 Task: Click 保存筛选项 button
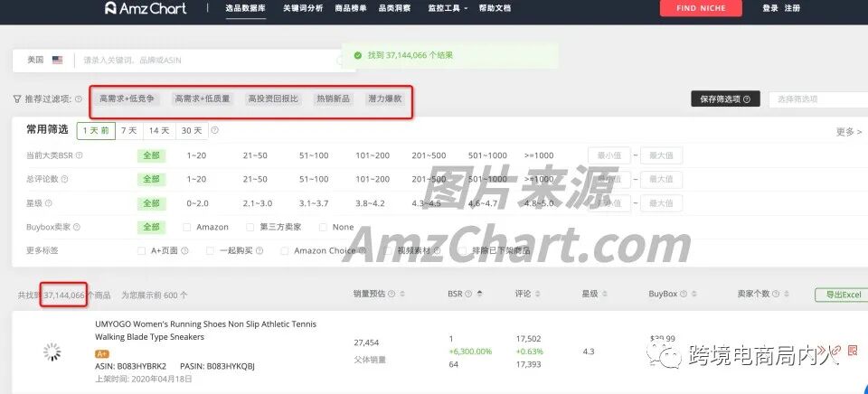click(x=725, y=99)
